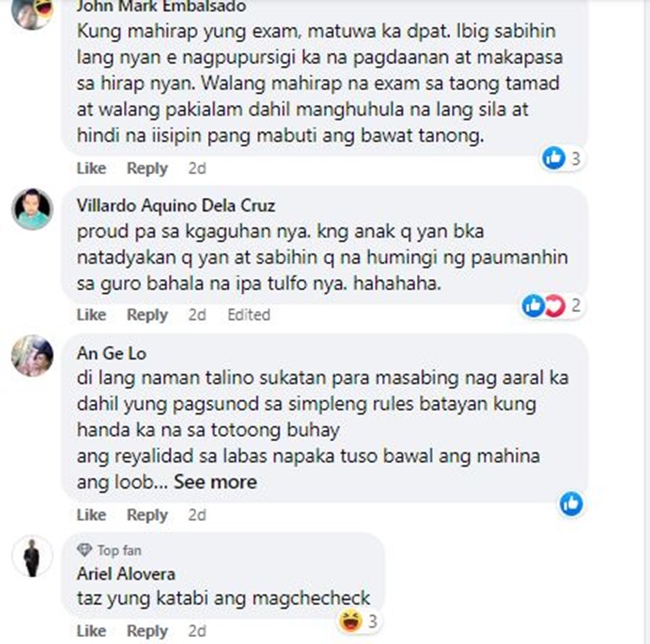Reply to John Mark Embalsado's comment
Image resolution: width=650 pixels, height=644 pixels.
[x=147, y=168]
